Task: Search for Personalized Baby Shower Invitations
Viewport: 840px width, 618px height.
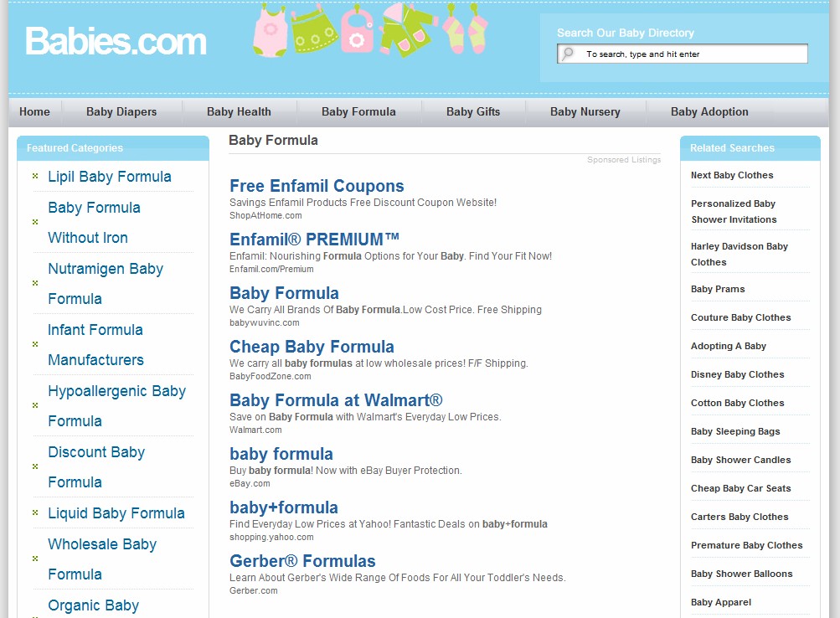Action: click(x=734, y=212)
